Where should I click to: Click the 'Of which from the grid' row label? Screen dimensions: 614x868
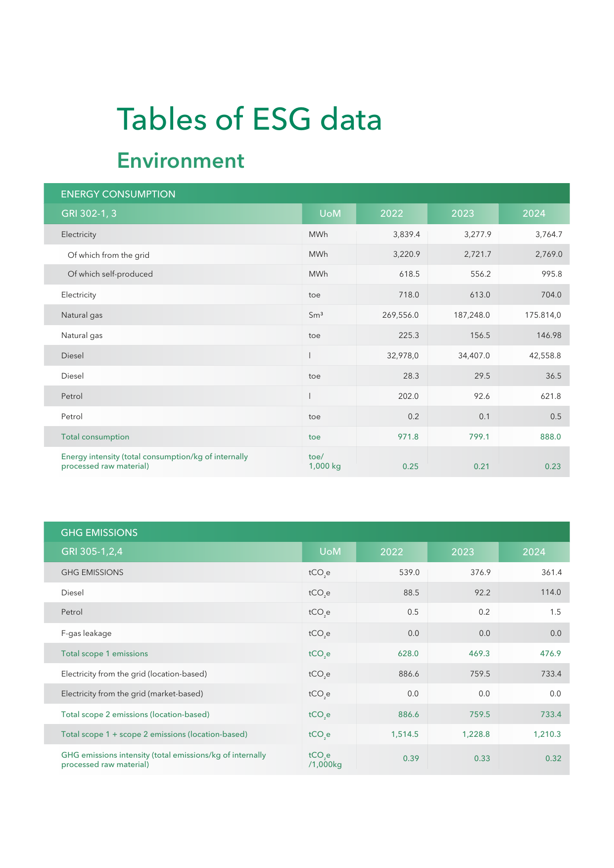[108, 255]
